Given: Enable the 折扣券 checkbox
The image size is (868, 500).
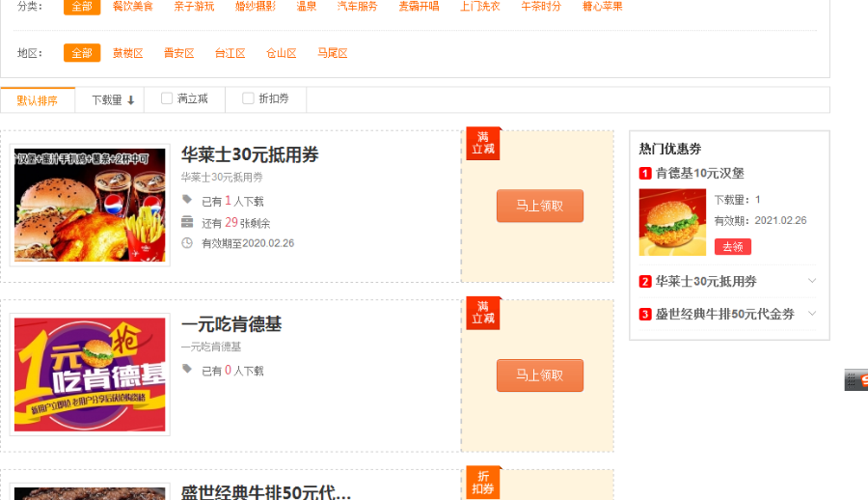Looking at the screenshot, I should [248, 98].
